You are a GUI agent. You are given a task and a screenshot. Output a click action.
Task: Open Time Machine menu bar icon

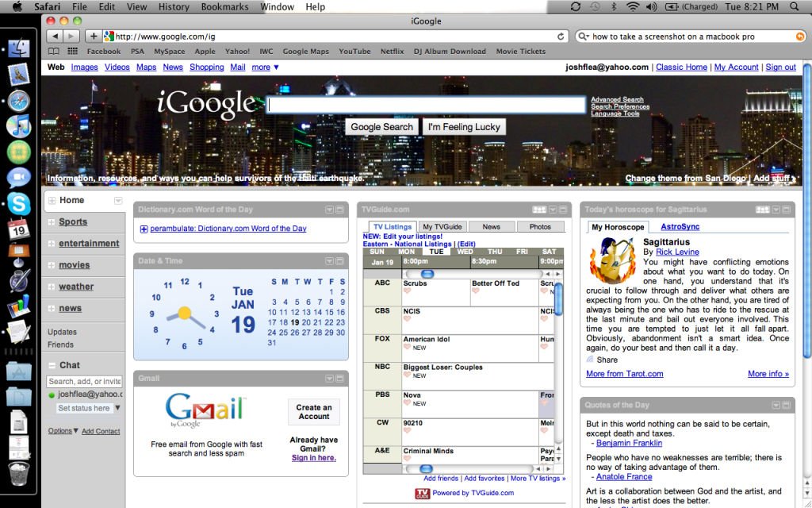tap(595, 6)
